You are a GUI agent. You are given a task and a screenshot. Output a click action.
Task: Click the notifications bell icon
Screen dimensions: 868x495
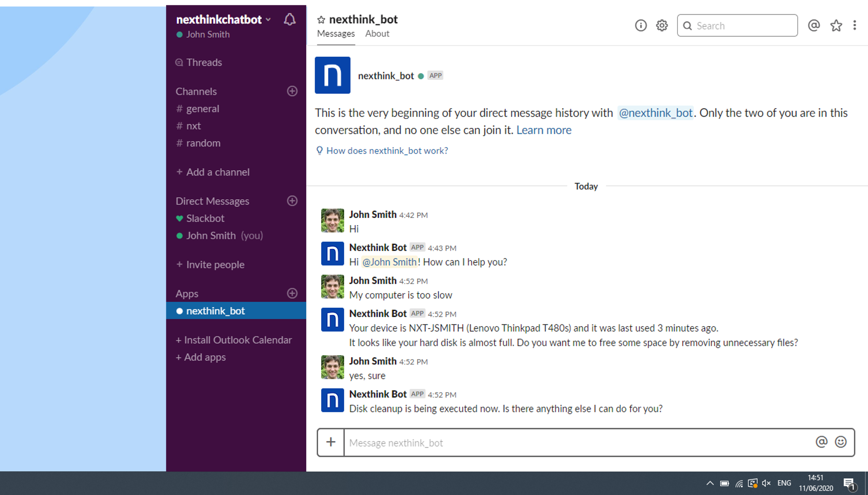[x=289, y=20]
